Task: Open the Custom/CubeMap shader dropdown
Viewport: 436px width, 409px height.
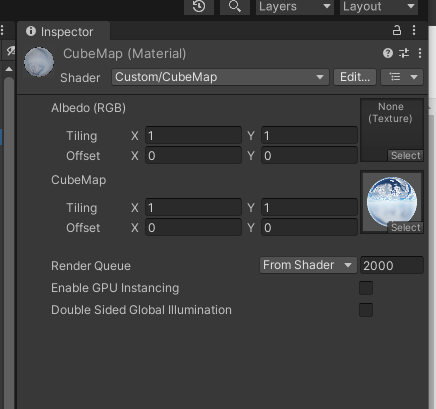Action: point(220,77)
